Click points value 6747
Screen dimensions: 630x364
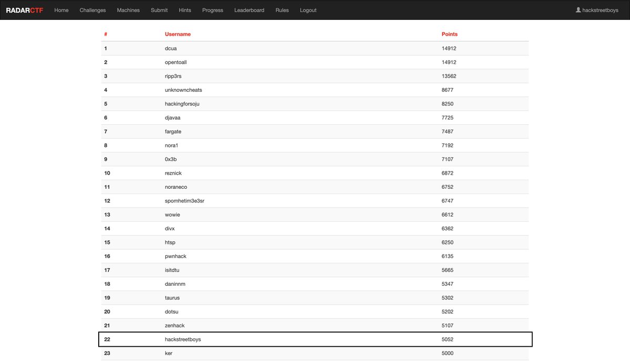448,201
